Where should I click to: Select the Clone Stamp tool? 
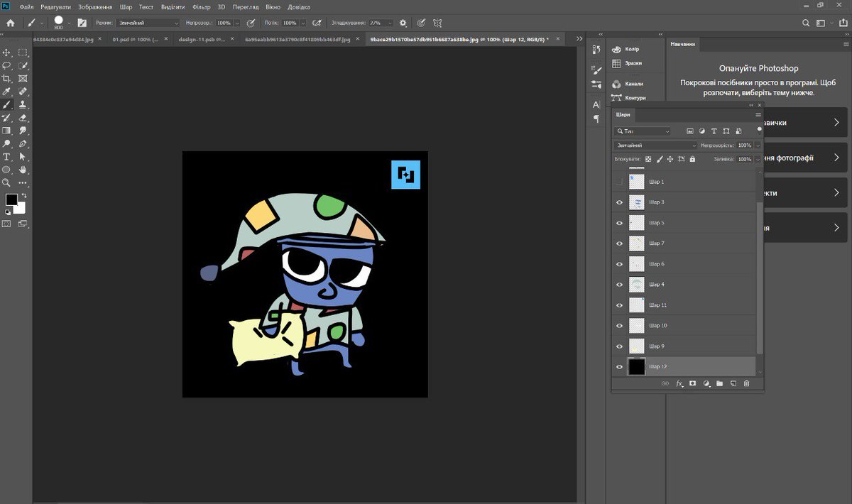coord(23,104)
